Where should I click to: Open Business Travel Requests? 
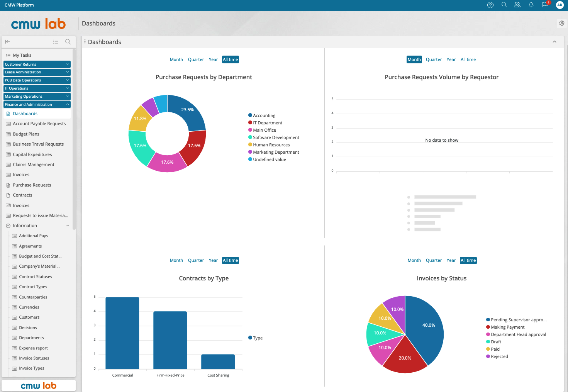38,144
